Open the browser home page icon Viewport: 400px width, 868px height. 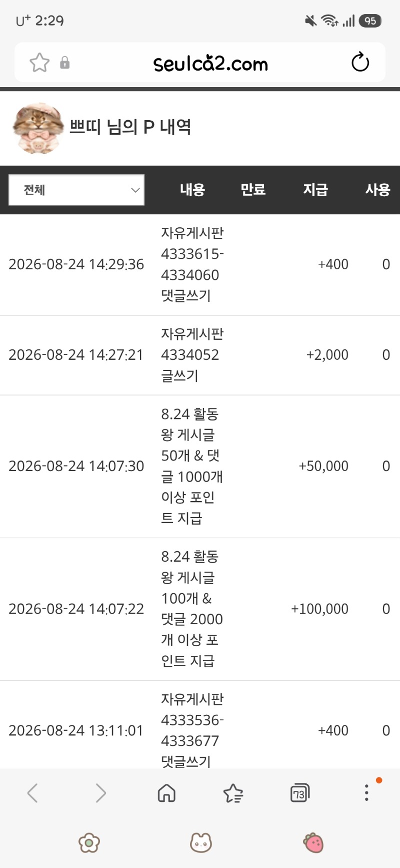(x=166, y=793)
